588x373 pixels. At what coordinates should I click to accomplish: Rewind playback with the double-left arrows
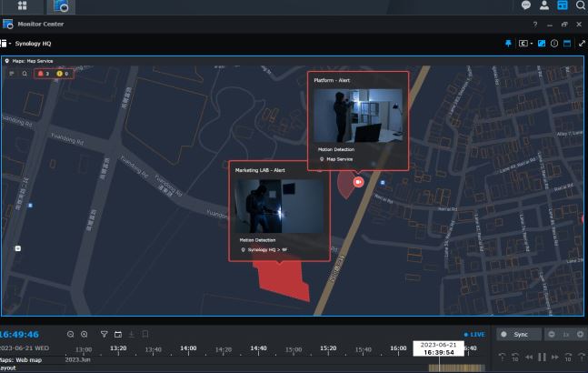(x=529, y=358)
